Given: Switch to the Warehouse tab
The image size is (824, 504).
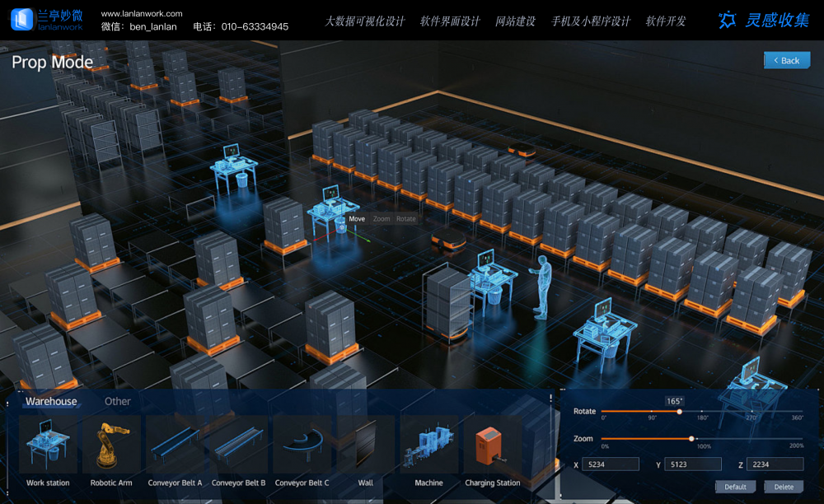Looking at the screenshot, I should (51, 402).
